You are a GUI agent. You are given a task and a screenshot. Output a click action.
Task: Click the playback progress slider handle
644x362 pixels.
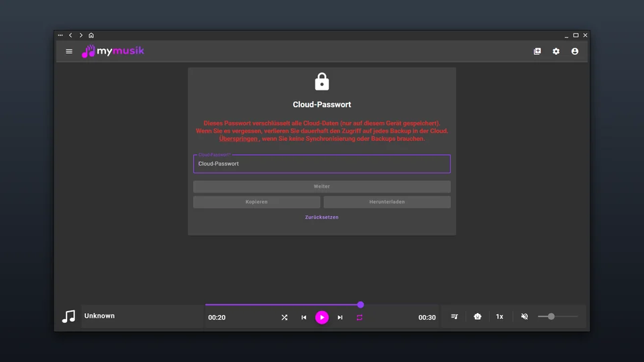coord(361,305)
